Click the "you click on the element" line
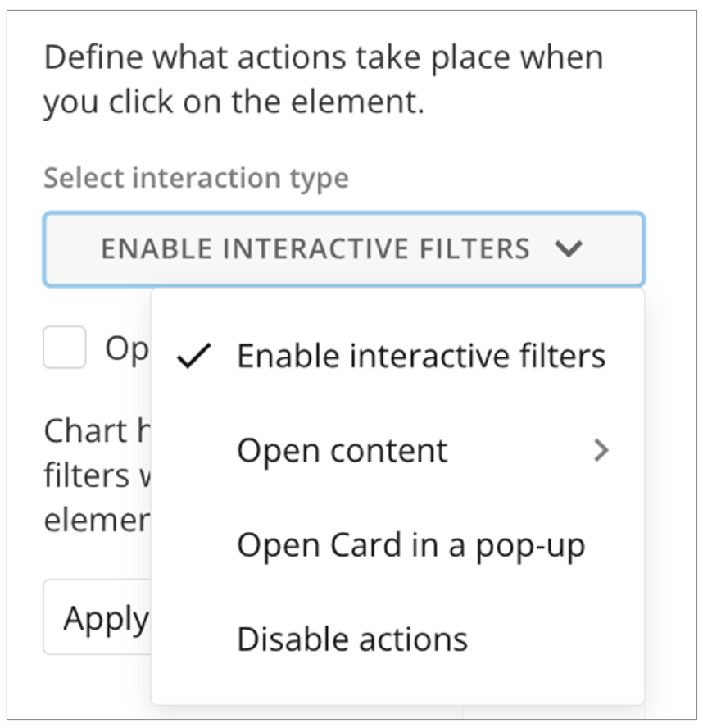The width and height of the screenshot is (703, 728). (234, 103)
